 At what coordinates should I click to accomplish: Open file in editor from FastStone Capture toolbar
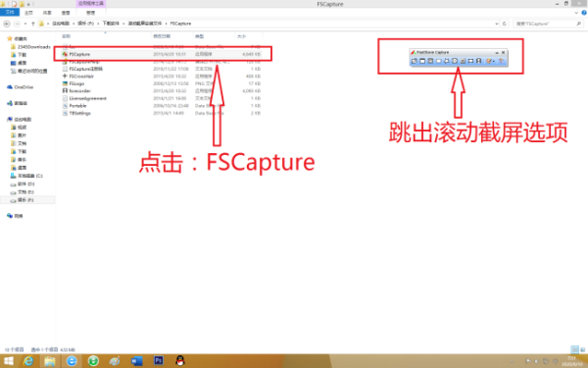pos(415,61)
